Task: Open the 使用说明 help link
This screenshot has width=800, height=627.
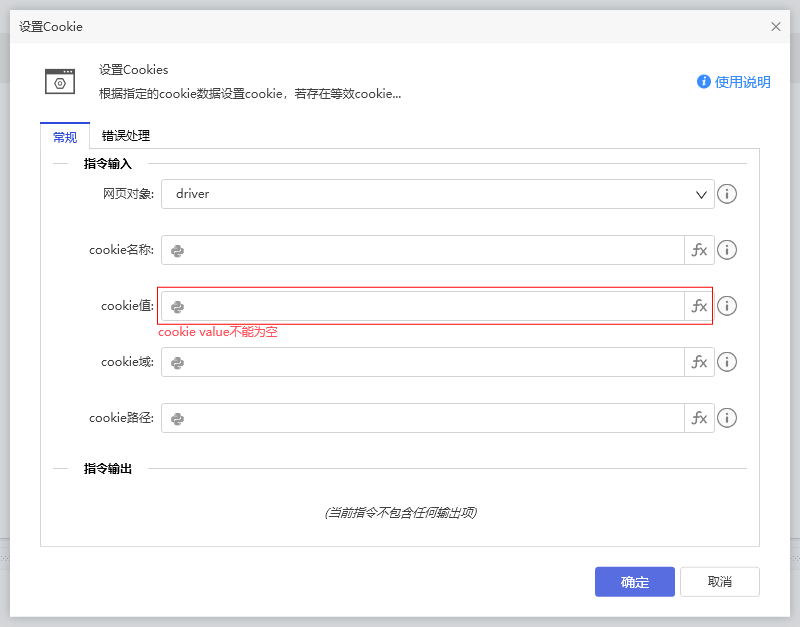Action: [743, 82]
